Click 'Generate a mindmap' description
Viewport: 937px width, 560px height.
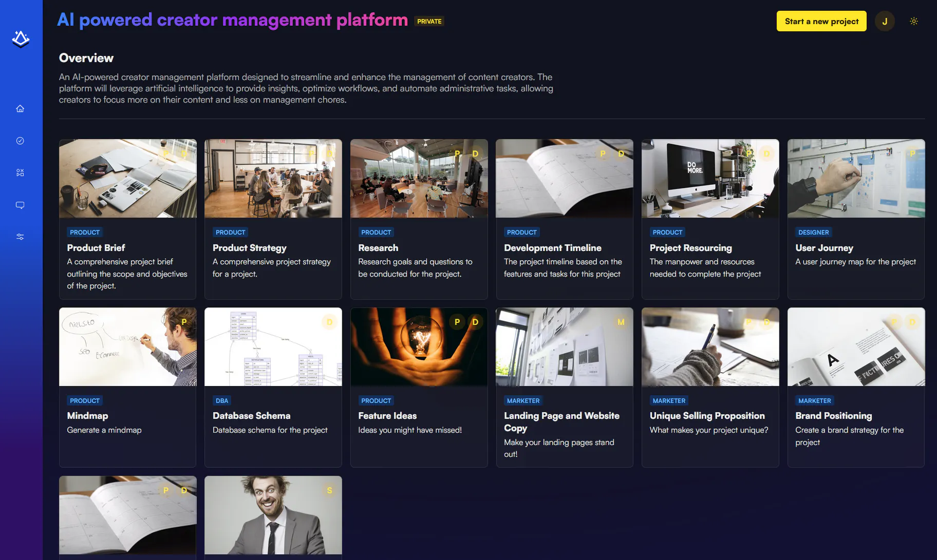(x=104, y=430)
